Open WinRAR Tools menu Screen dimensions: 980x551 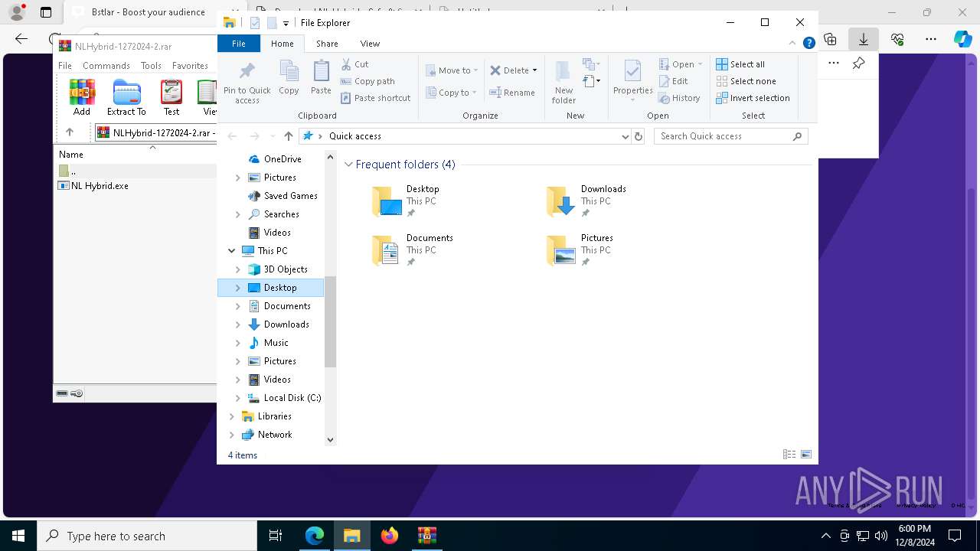[151, 66]
